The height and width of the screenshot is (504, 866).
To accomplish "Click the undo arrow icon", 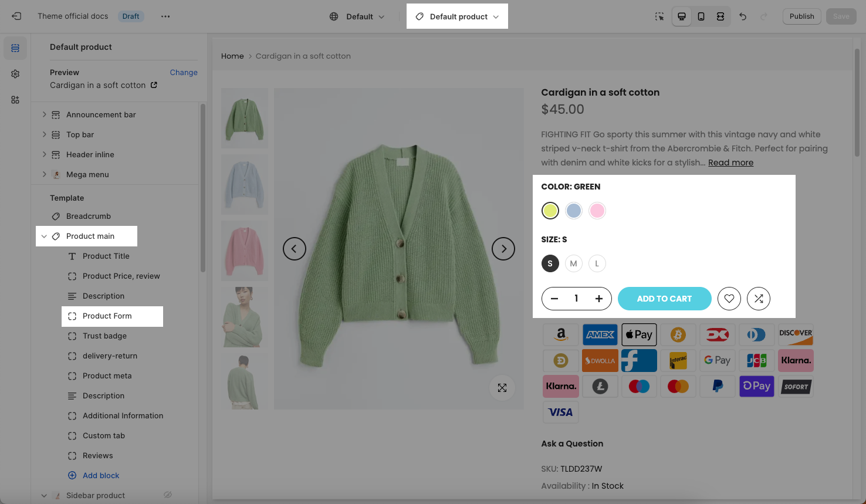I will [743, 16].
